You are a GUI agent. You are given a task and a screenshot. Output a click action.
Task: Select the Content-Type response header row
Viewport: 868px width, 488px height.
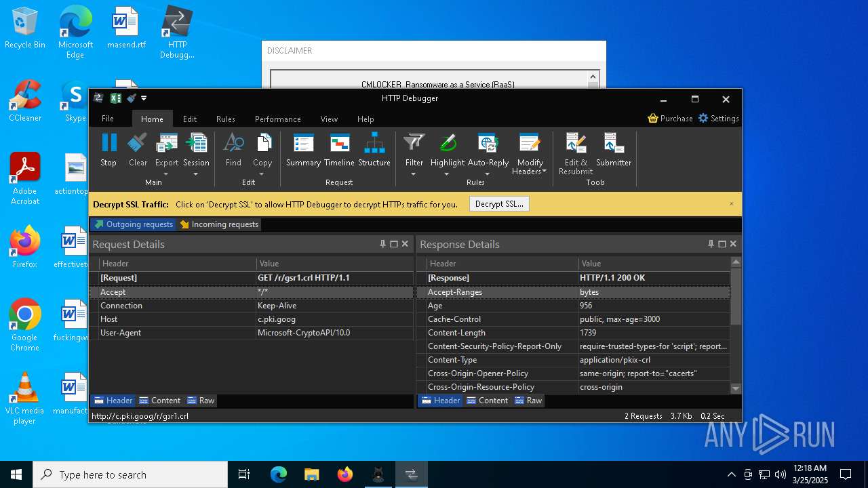tap(574, 360)
